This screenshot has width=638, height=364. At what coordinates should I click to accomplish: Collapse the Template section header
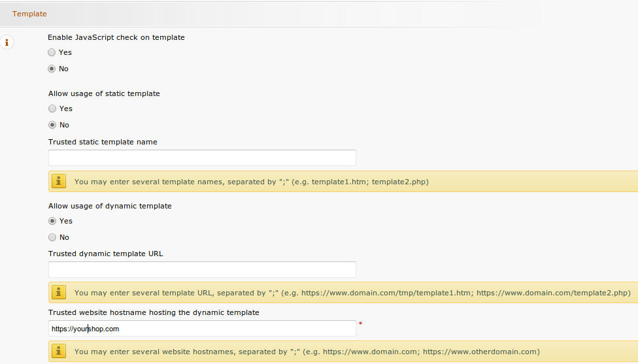(x=29, y=13)
